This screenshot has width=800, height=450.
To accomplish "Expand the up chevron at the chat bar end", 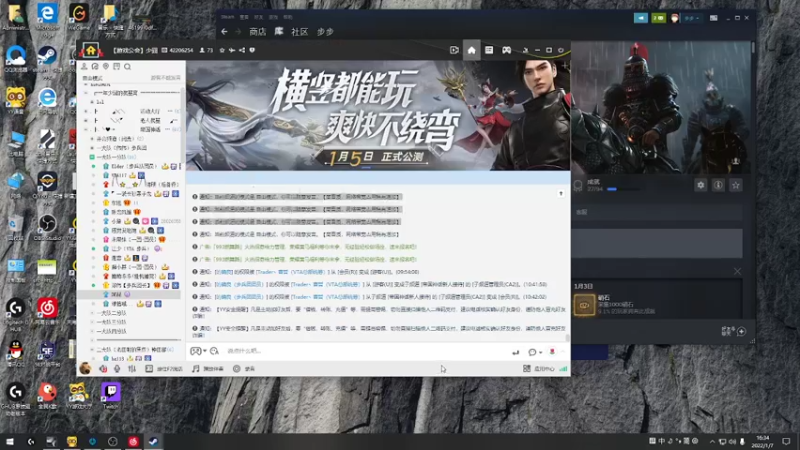I will pyautogui.click(x=563, y=352).
